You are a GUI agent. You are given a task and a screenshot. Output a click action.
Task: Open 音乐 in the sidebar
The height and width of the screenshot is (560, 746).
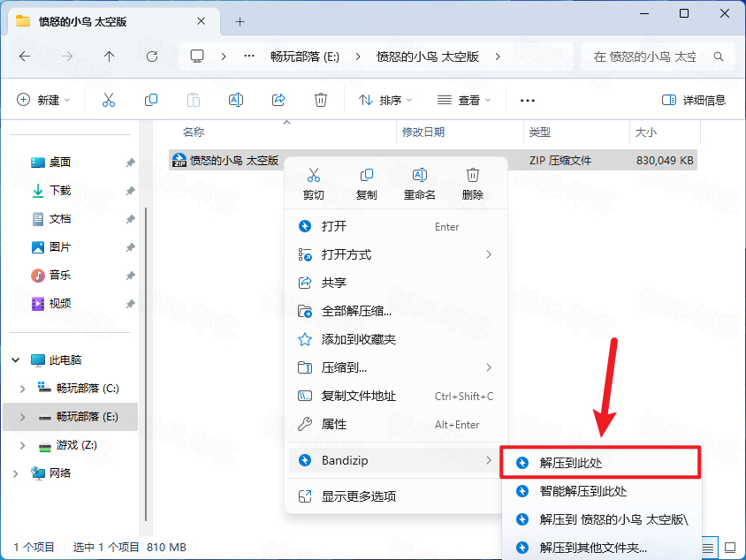[x=60, y=275]
